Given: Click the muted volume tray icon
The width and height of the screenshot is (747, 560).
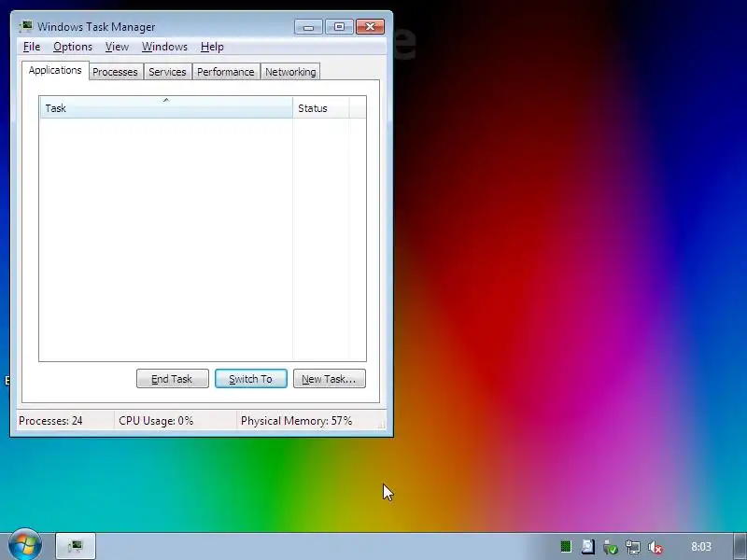Looking at the screenshot, I should tap(655, 547).
